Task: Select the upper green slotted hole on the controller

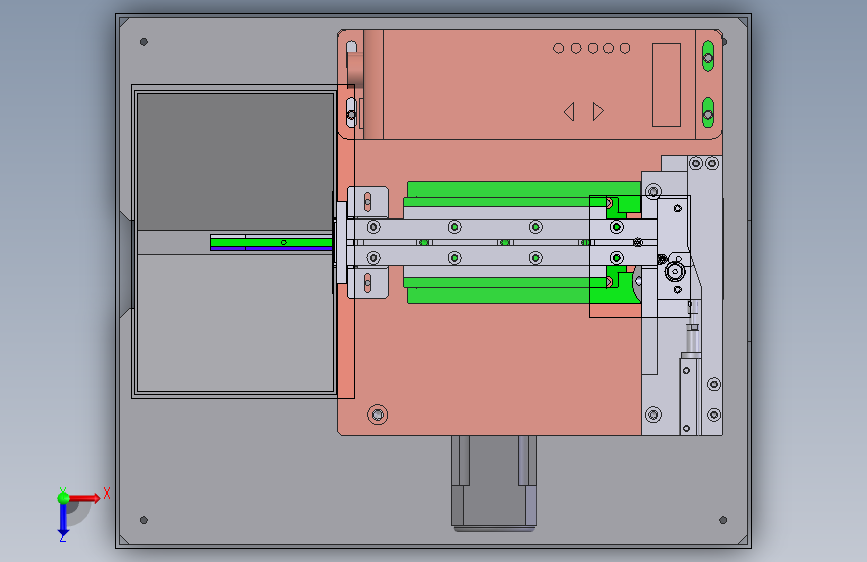Action: pos(708,56)
